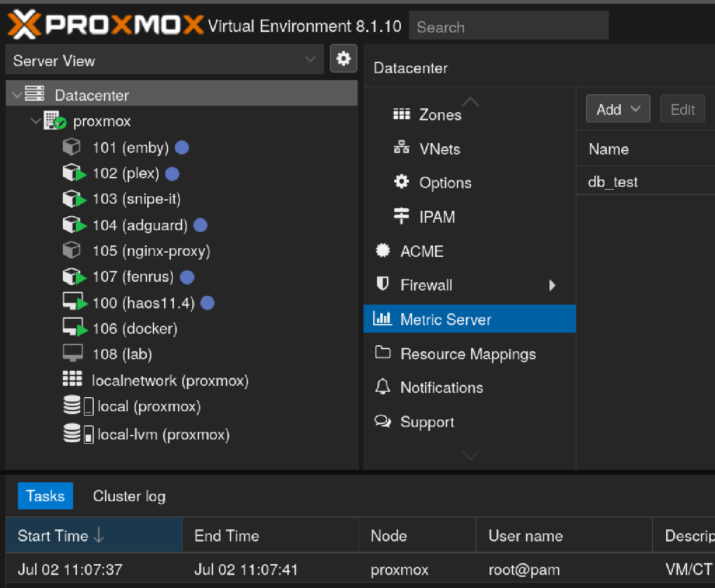Open the Add dropdown for metric servers

tap(617, 108)
